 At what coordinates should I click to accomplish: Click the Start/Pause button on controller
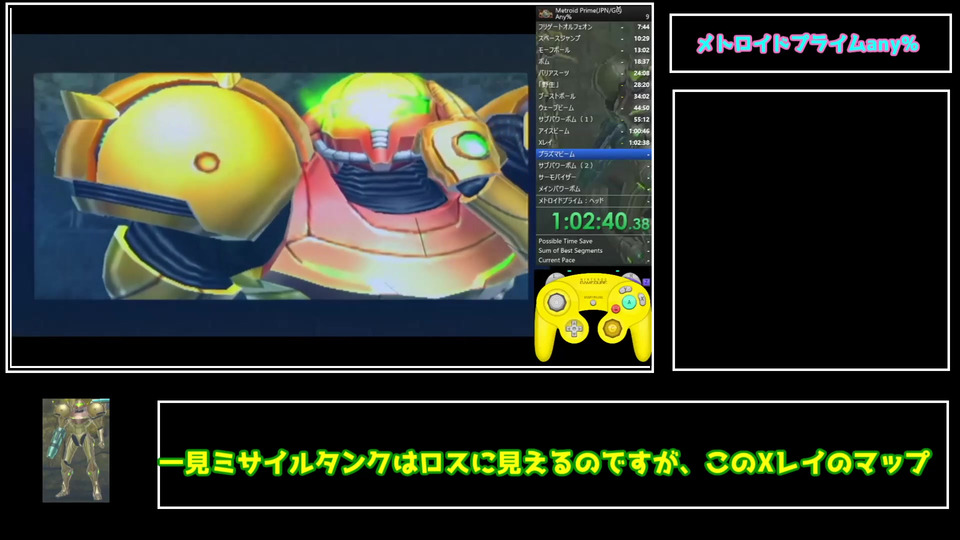(593, 302)
